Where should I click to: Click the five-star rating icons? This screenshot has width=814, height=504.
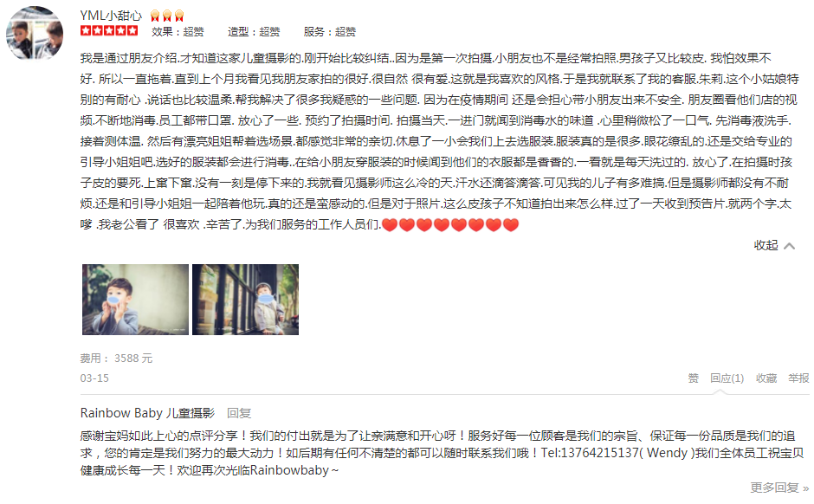[109, 30]
